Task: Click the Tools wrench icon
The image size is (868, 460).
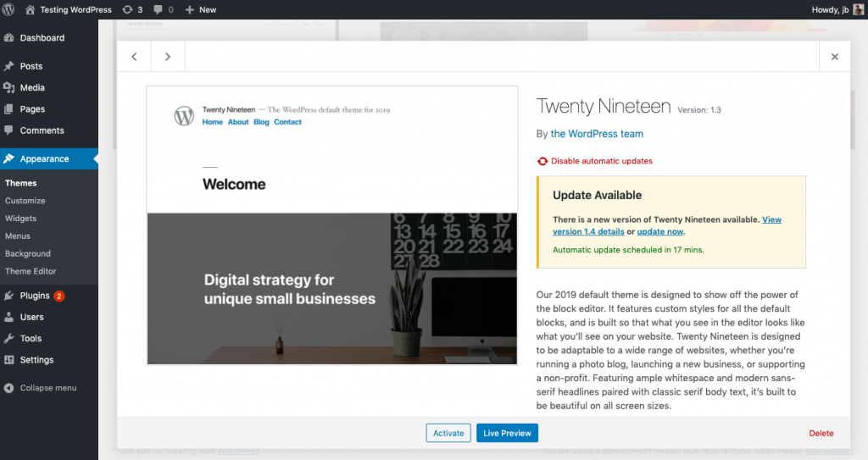Action: pyautogui.click(x=8, y=338)
